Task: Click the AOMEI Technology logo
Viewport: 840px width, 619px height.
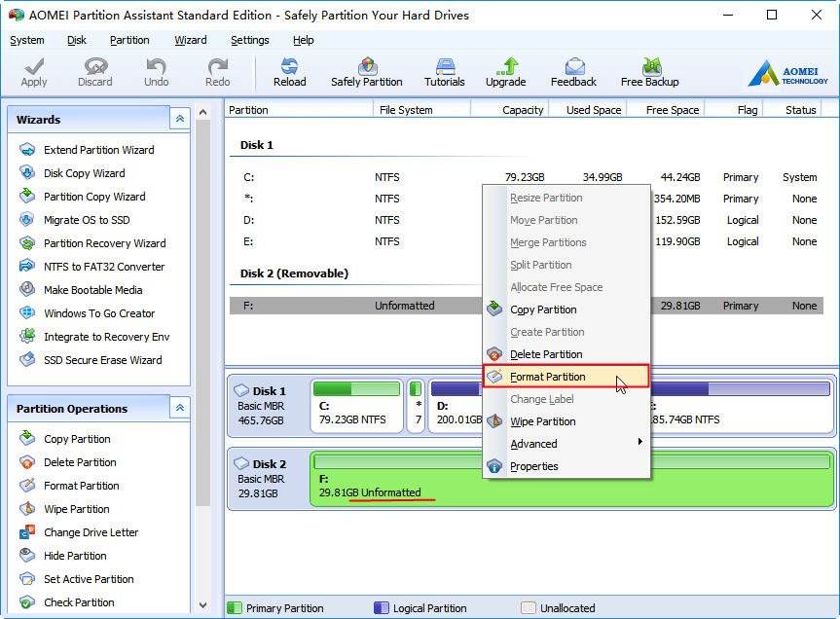Action: tap(788, 73)
